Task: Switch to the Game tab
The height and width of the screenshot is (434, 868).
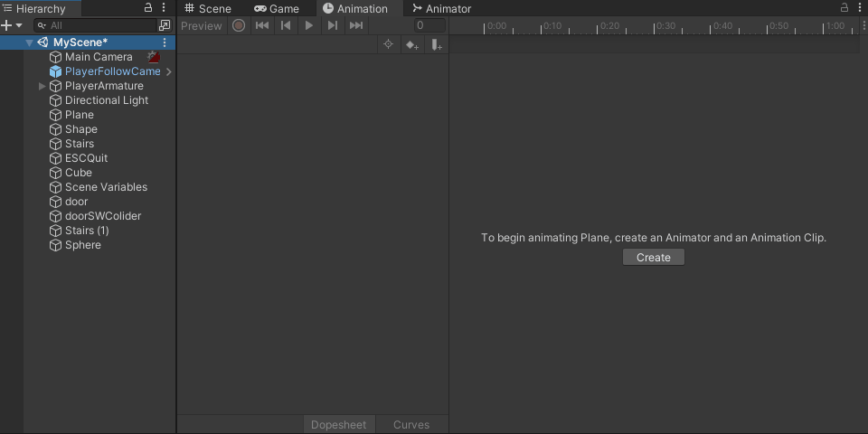Action: 277,8
